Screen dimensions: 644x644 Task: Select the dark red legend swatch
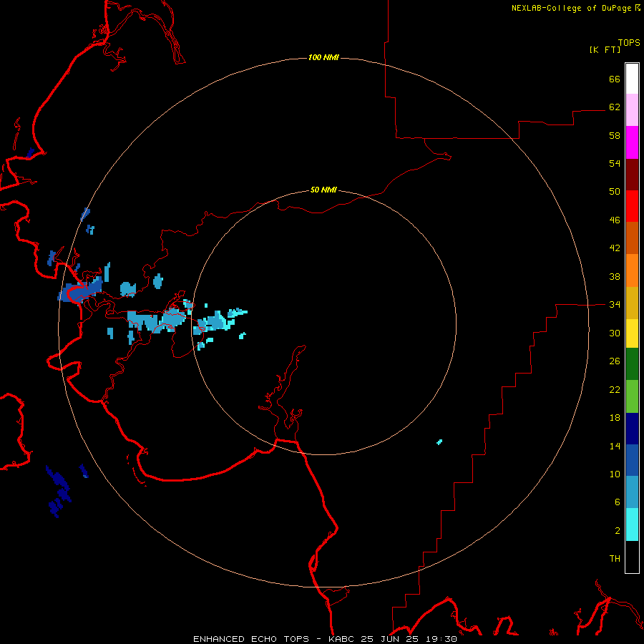click(632, 175)
